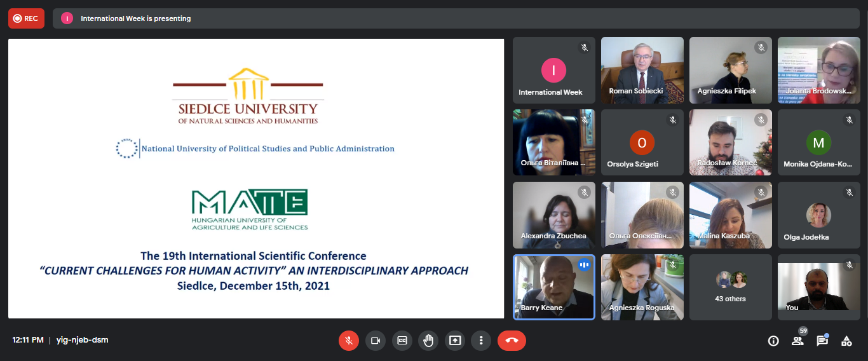The width and height of the screenshot is (868, 361).
Task: Click muted mic icon on Monika Ojdana-Ko tile
Action: click(x=849, y=120)
